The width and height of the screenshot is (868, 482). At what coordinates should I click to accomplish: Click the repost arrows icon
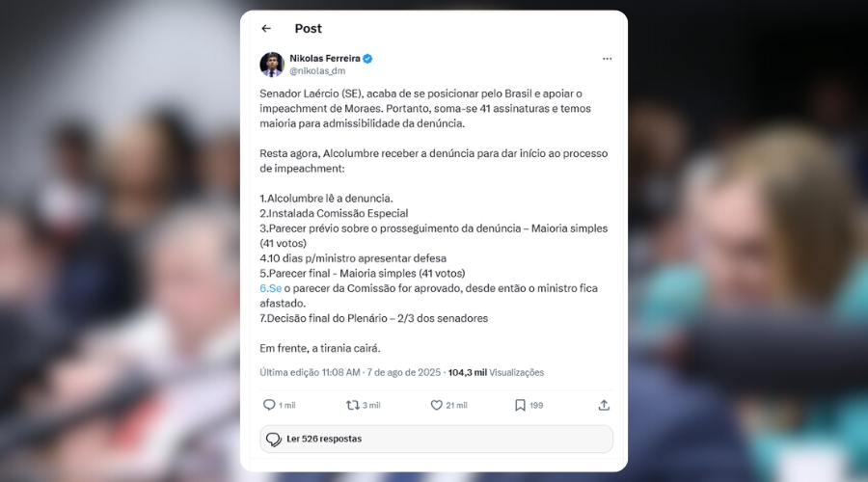click(353, 405)
